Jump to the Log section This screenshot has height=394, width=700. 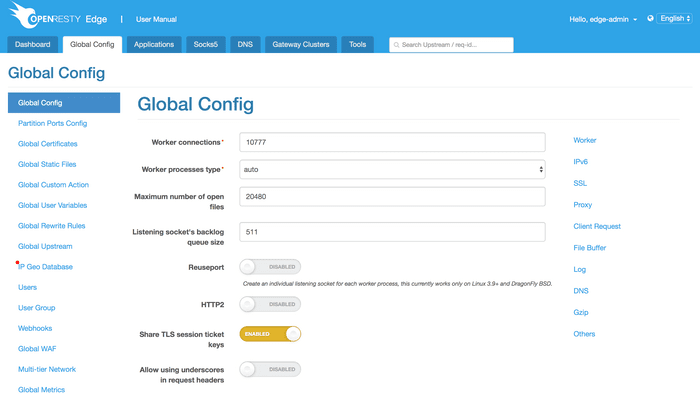[x=579, y=270]
